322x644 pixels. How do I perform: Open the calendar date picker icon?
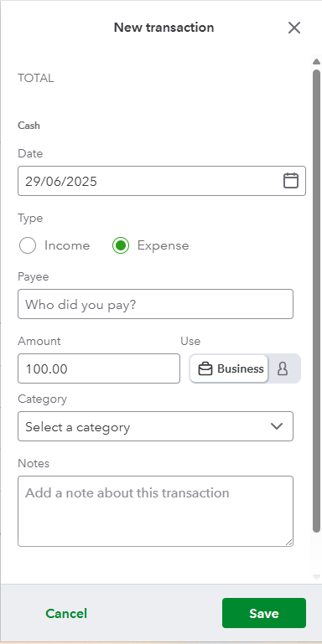pyautogui.click(x=291, y=181)
